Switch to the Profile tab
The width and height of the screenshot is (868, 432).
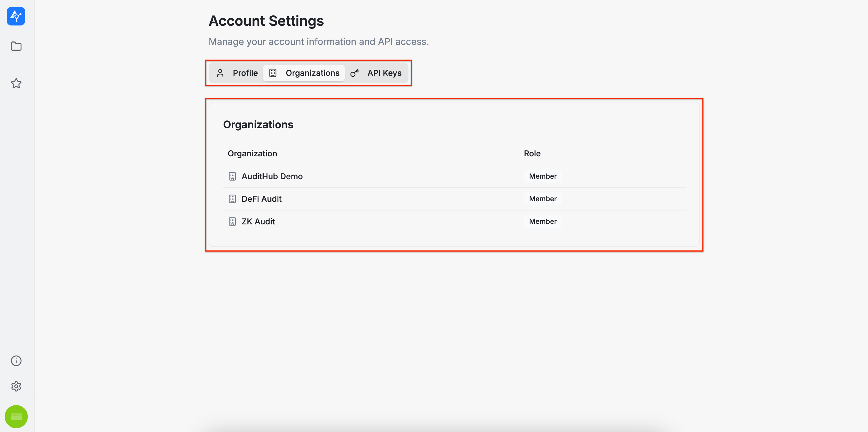click(237, 73)
